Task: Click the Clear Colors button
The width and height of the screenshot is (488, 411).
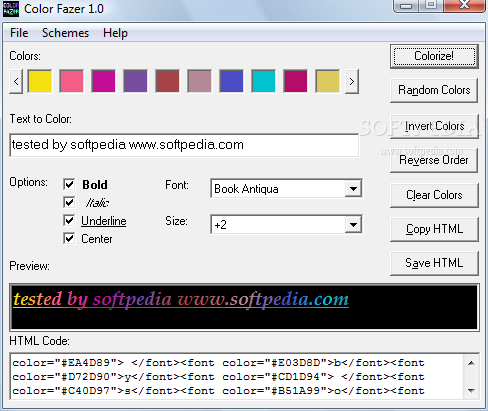Action: click(x=434, y=195)
